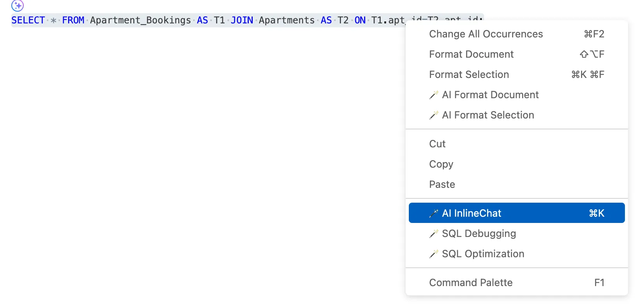Click the AI sparkle assistant icon
The image size is (644, 304).
(17, 5)
